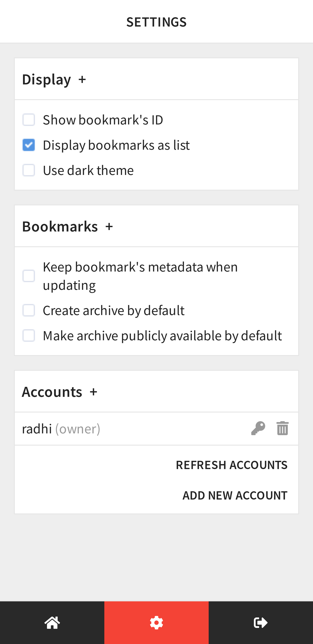Delete the radhi account with trash icon
313x644 pixels.
pyautogui.click(x=283, y=428)
